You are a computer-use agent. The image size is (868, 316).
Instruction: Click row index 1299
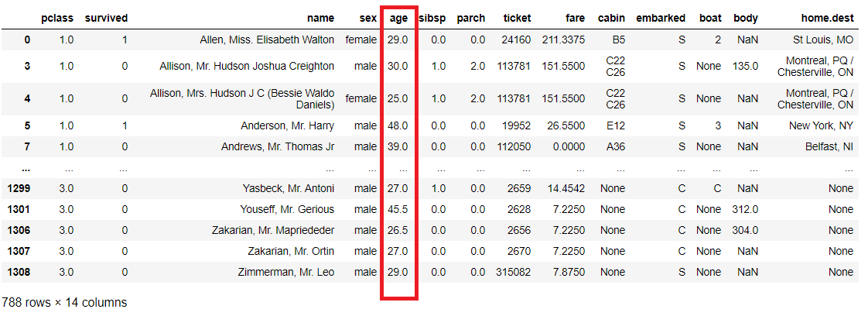coord(19,188)
